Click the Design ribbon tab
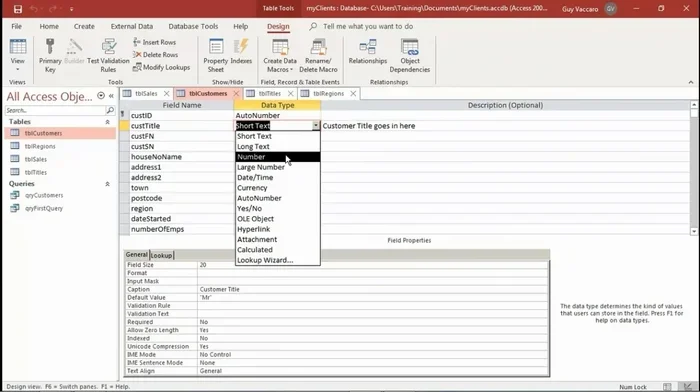 coord(278,26)
